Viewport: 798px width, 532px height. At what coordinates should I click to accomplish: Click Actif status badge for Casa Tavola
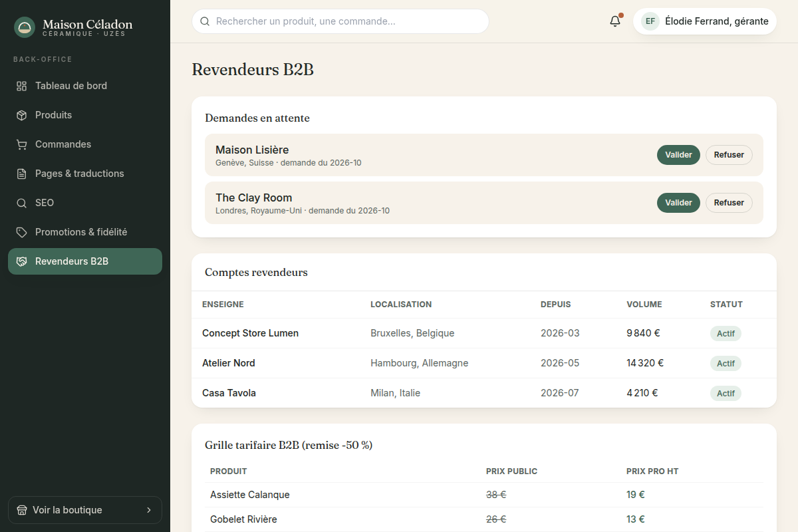click(x=726, y=393)
